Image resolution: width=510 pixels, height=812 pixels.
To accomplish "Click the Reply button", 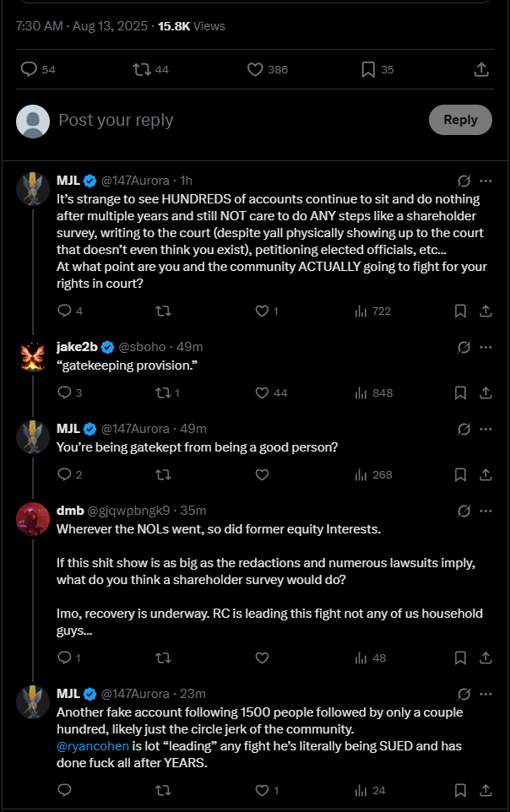I will coord(460,120).
